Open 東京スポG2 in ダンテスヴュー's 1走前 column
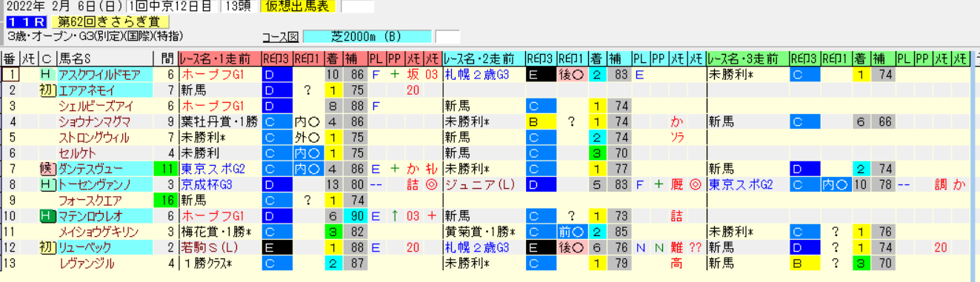980x282 pixels. point(213,169)
